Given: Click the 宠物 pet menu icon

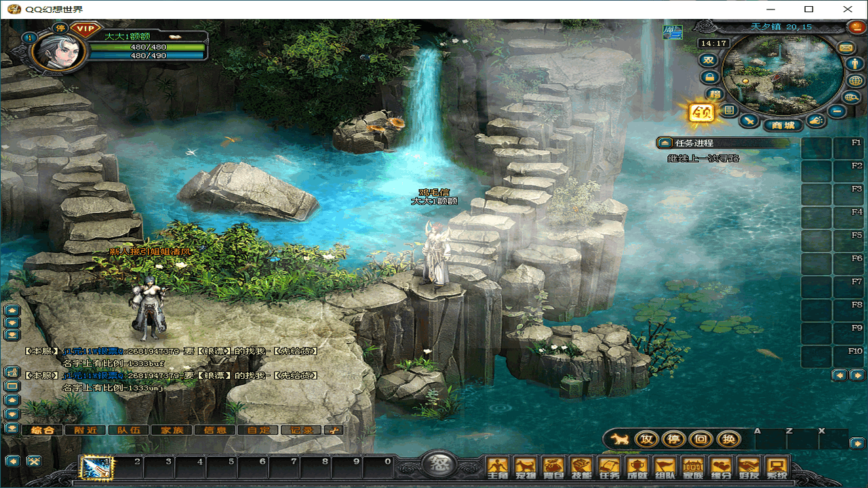Looking at the screenshot, I should [x=526, y=468].
